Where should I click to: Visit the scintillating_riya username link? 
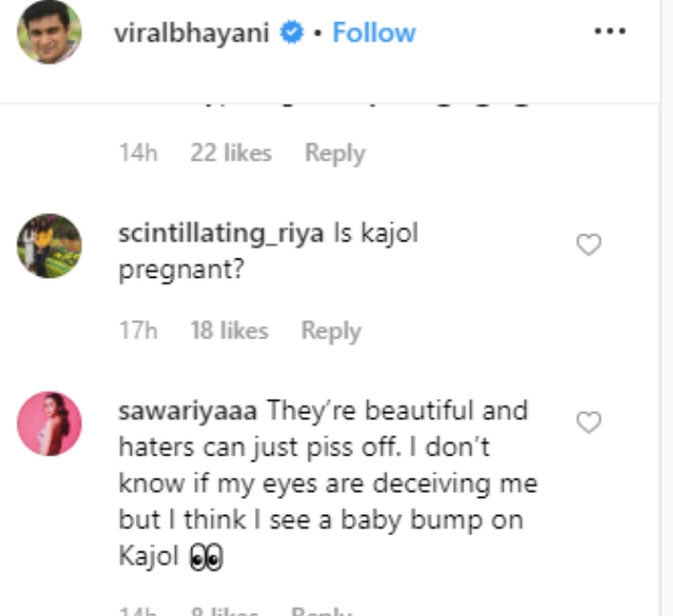click(x=220, y=234)
